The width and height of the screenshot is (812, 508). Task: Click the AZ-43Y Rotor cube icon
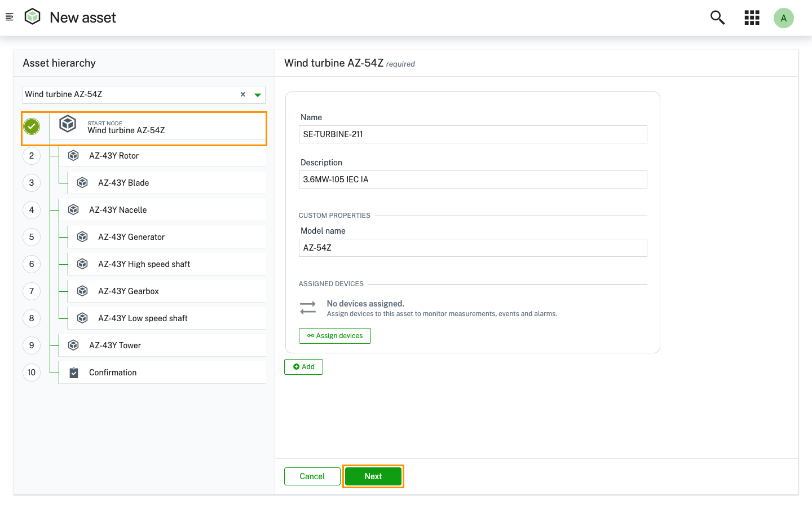(x=73, y=156)
